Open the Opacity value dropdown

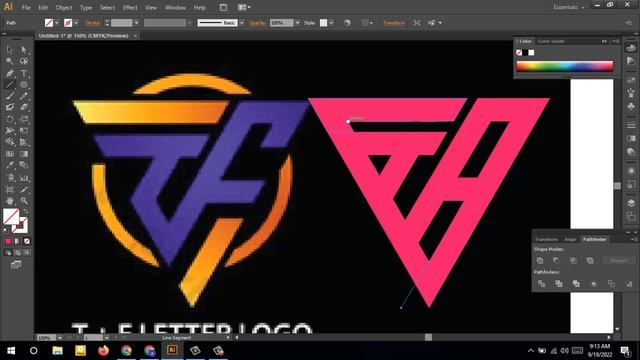tap(297, 23)
